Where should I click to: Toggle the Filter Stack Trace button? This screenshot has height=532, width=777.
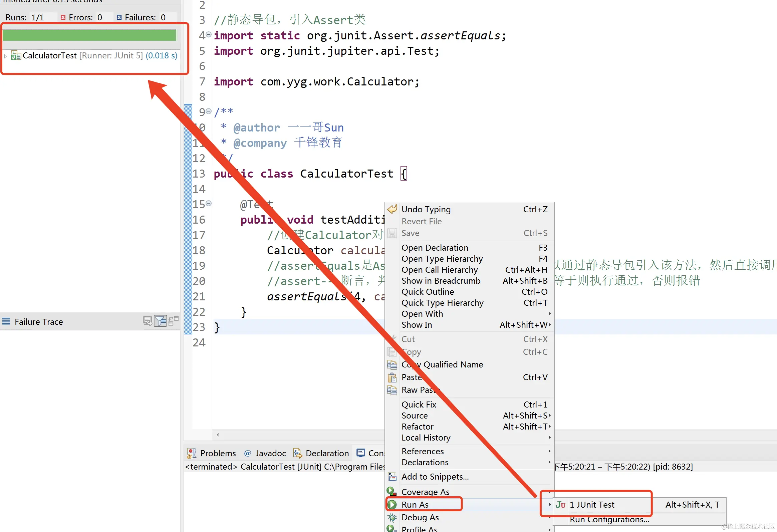161,321
